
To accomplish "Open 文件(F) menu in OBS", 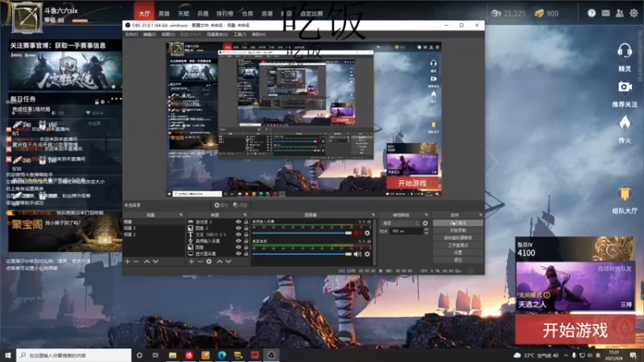I will click(x=131, y=35).
